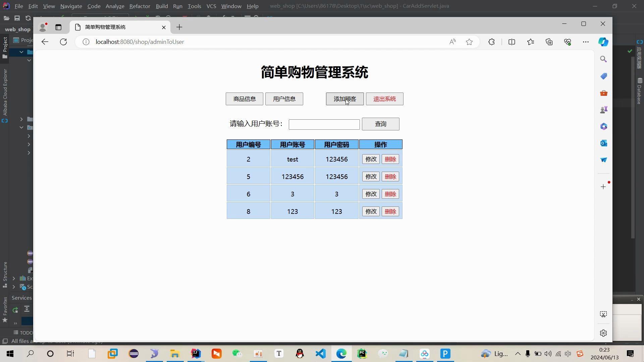Open Alibaba Cloud Explorer side tab
The width and height of the screenshot is (644, 362).
click(5, 96)
